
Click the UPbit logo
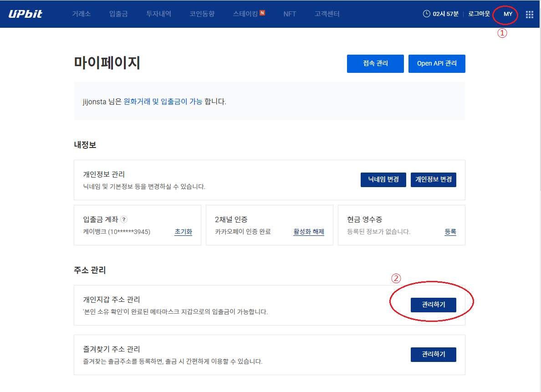25,14
